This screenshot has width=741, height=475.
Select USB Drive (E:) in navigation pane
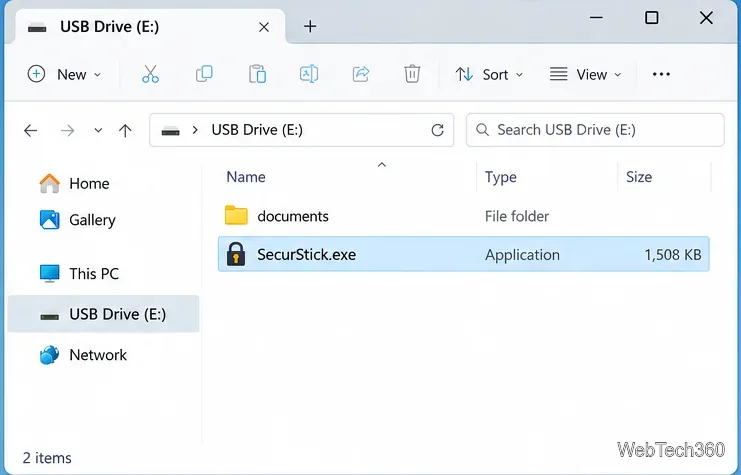point(103,314)
